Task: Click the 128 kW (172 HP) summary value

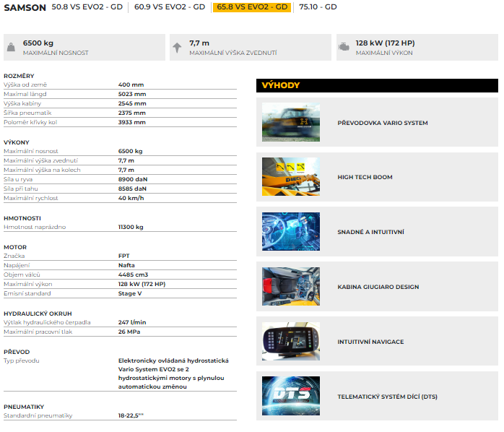Action: click(x=385, y=43)
